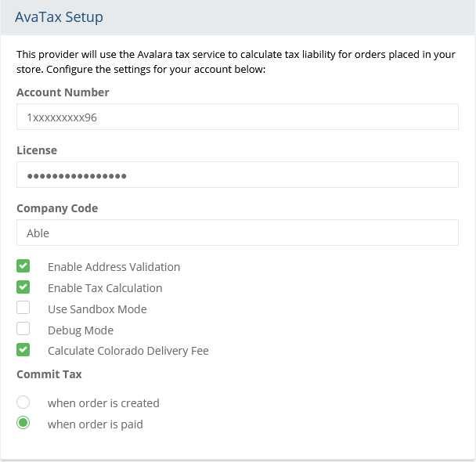Image resolution: width=476 pixels, height=462 pixels.
Task: Choose the 'when order is paid' radio button
Action: pos(23,424)
